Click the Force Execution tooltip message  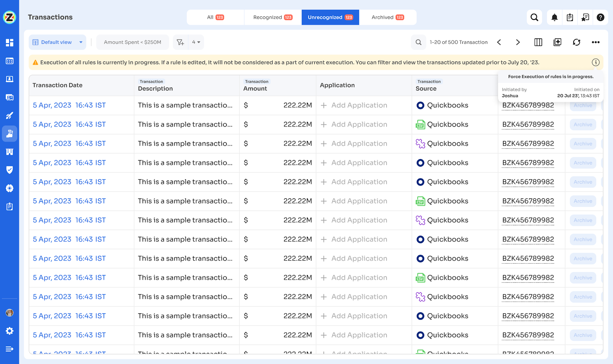[551, 77]
